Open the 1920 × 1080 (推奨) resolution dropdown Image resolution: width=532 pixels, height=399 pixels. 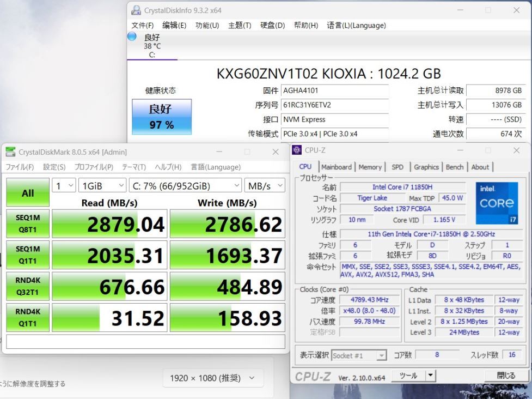(x=213, y=378)
